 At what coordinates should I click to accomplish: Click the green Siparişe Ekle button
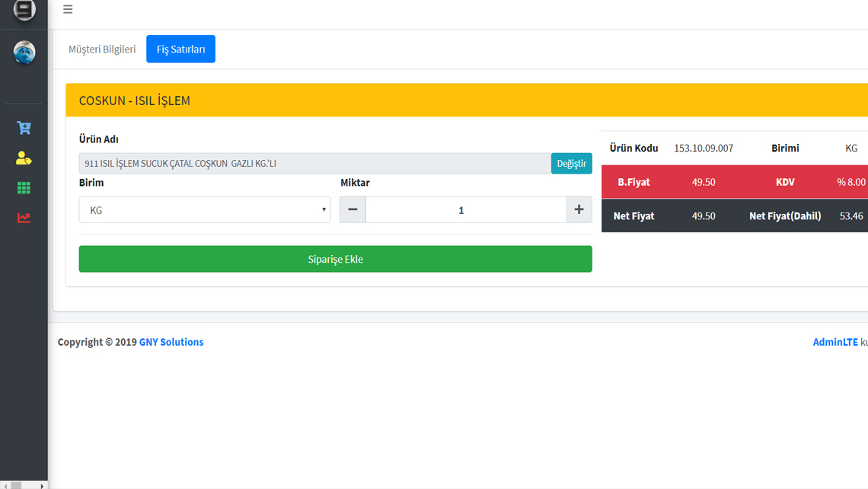(335, 259)
